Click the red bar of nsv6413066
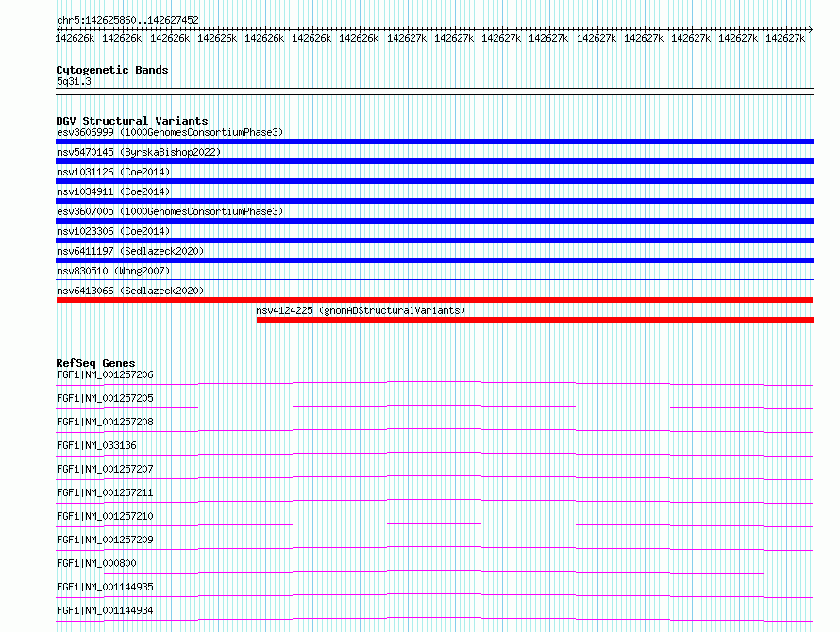The image size is (840, 632). point(434,300)
